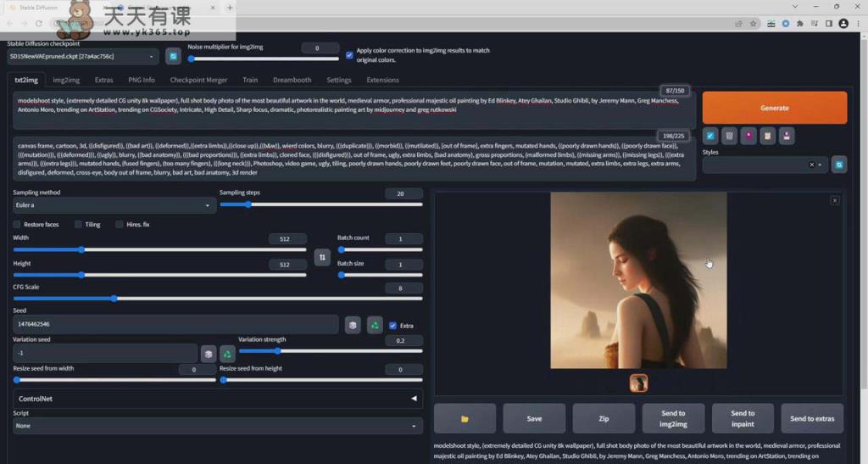Click the Variation seed input field

(104, 353)
